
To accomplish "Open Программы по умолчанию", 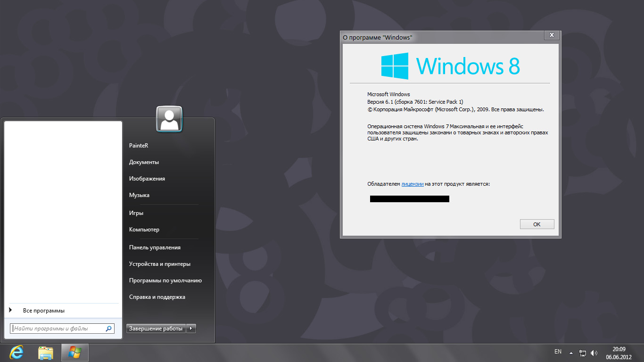I will pyautogui.click(x=165, y=280).
